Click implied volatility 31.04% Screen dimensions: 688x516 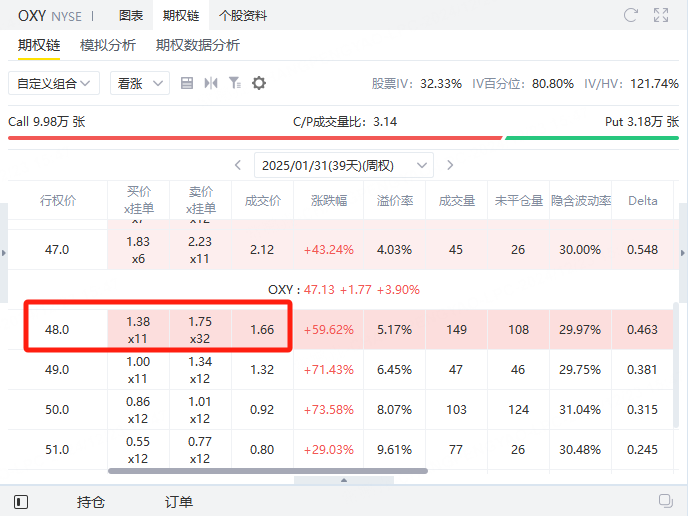click(580, 409)
